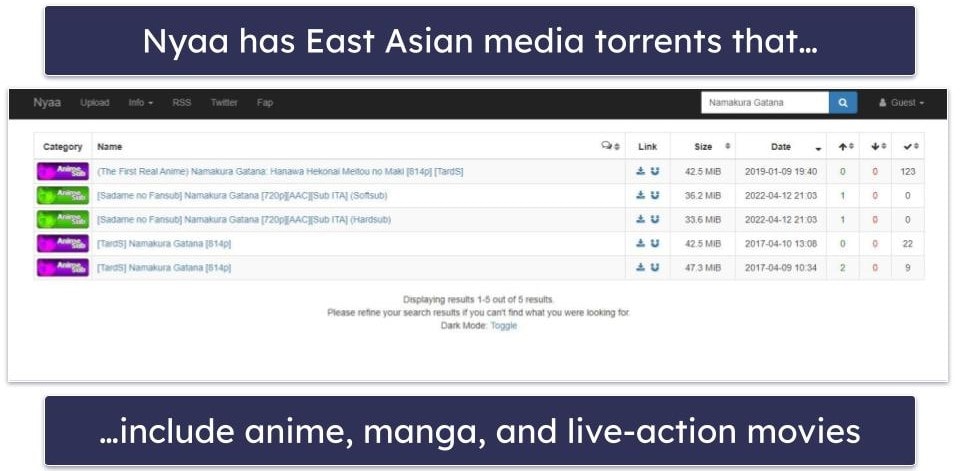The height and width of the screenshot is (471, 960).
Task: Open the RSS menu item
Action: click(x=181, y=103)
